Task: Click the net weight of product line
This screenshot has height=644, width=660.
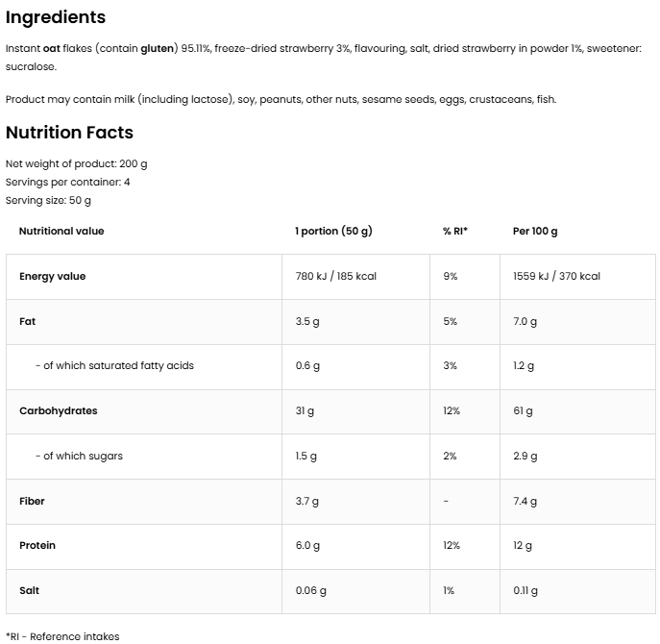Action: coord(77,163)
